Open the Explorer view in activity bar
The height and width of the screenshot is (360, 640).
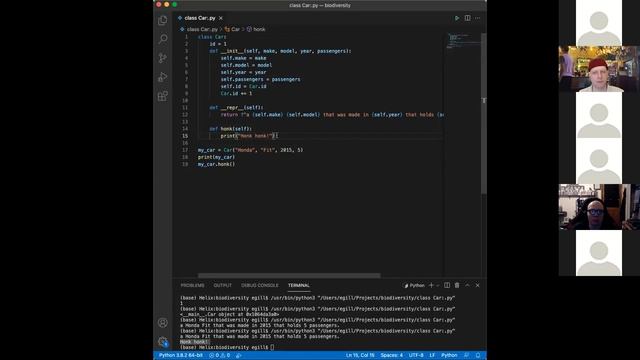(162, 20)
